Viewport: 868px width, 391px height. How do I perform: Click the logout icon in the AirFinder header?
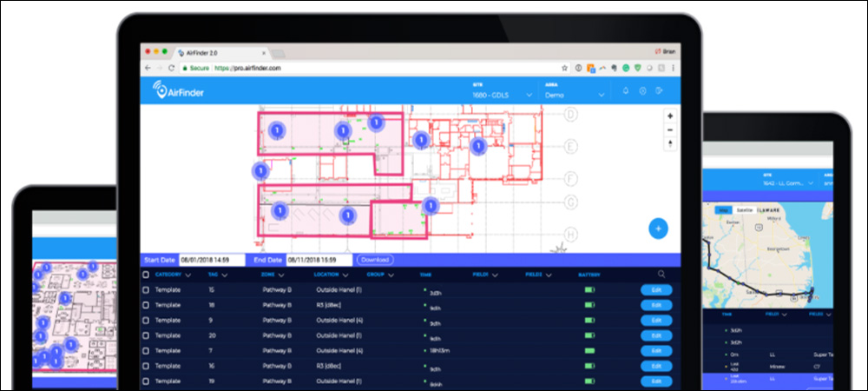pos(660,91)
